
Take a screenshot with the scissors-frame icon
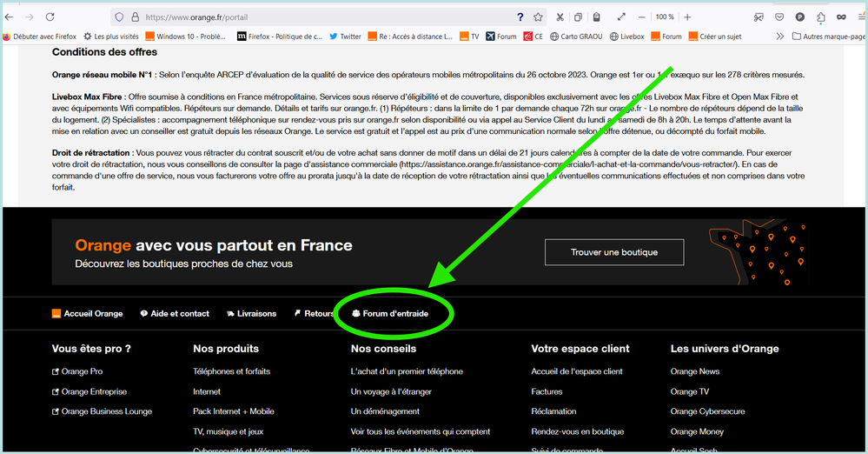[759, 17]
